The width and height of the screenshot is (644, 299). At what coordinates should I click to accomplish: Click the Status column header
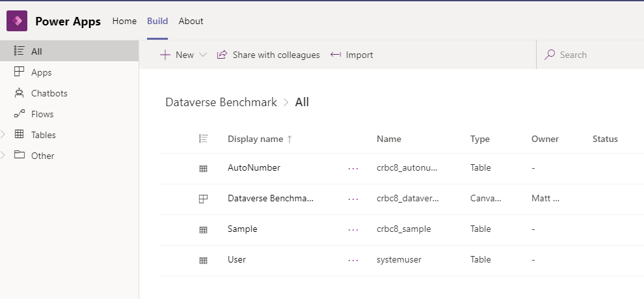pyautogui.click(x=605, y=139)
